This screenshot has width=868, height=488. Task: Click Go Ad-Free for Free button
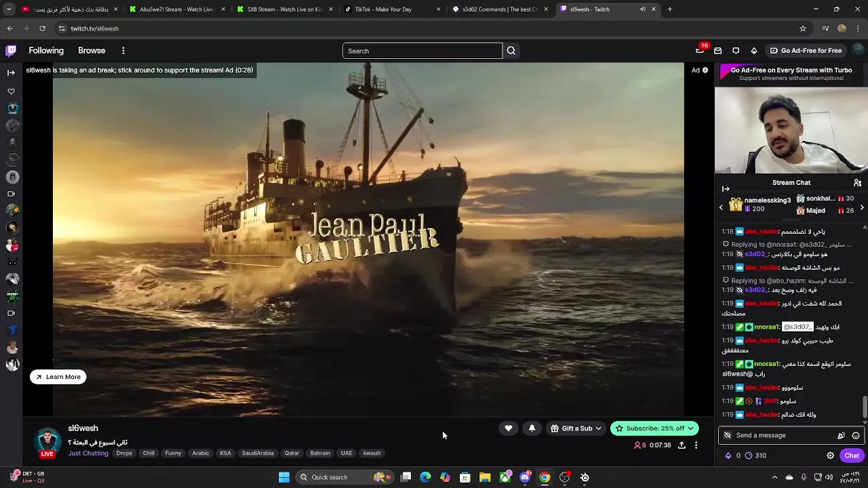pos(806,51)
